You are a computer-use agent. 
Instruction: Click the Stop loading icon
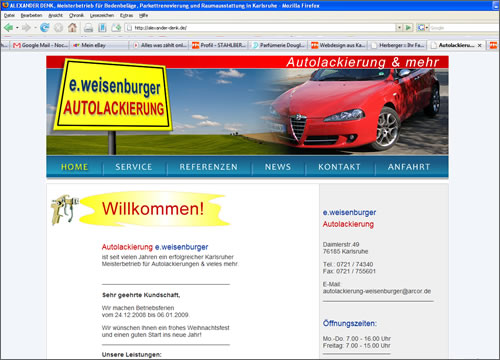58,28
